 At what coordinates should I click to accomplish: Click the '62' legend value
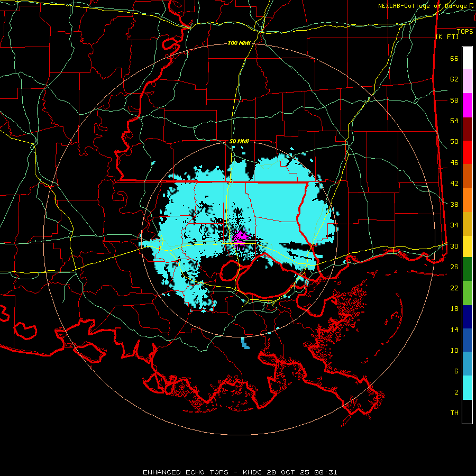[x=454, y=79]
